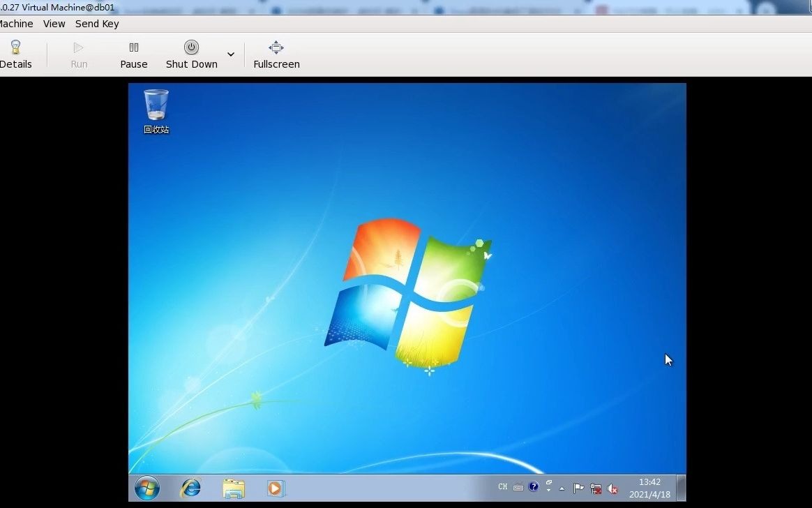812x508 pixels.
Task: Click the Show Desktop button strip
Action: click(x=682, y=488)
